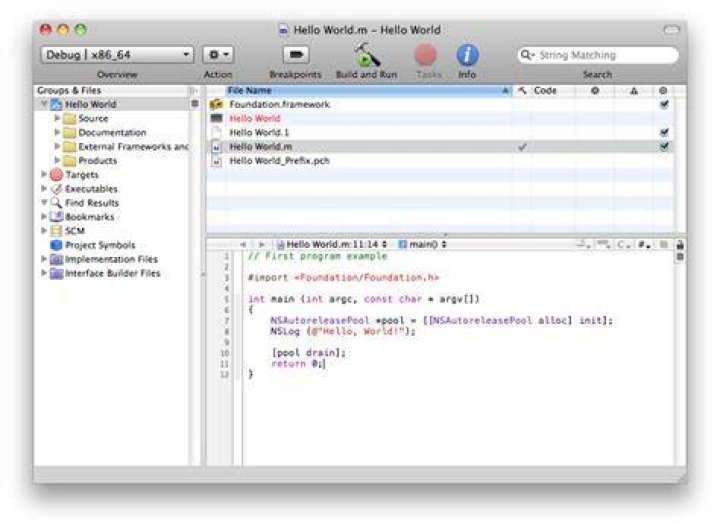Screen dimensions: 720x529
Task: Toggle target checkbox for Foundation.framework
Action: (664, 104)
